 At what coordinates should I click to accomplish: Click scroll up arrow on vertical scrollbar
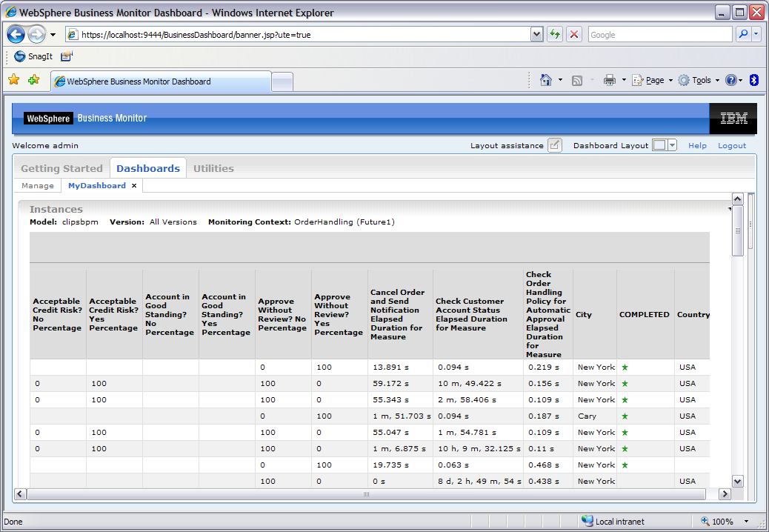738,199
